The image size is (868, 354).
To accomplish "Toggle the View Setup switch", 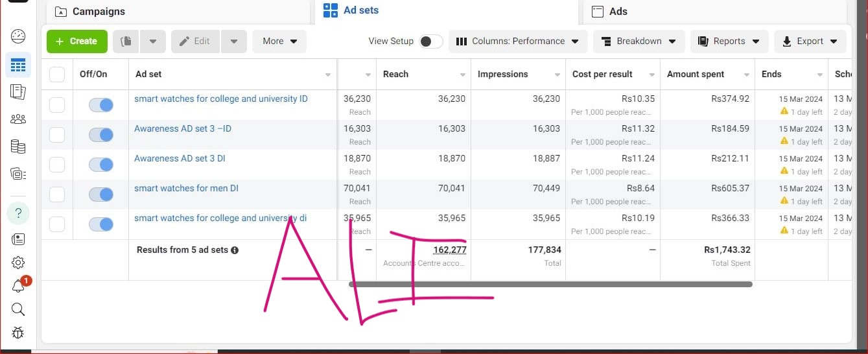I will coord(430,41).
